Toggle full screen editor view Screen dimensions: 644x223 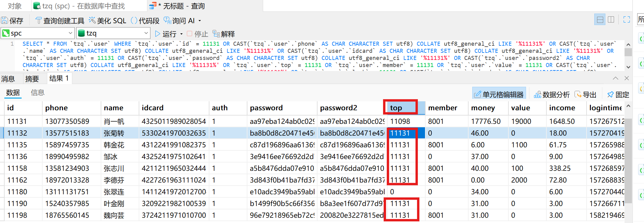(x=627, y=20)
